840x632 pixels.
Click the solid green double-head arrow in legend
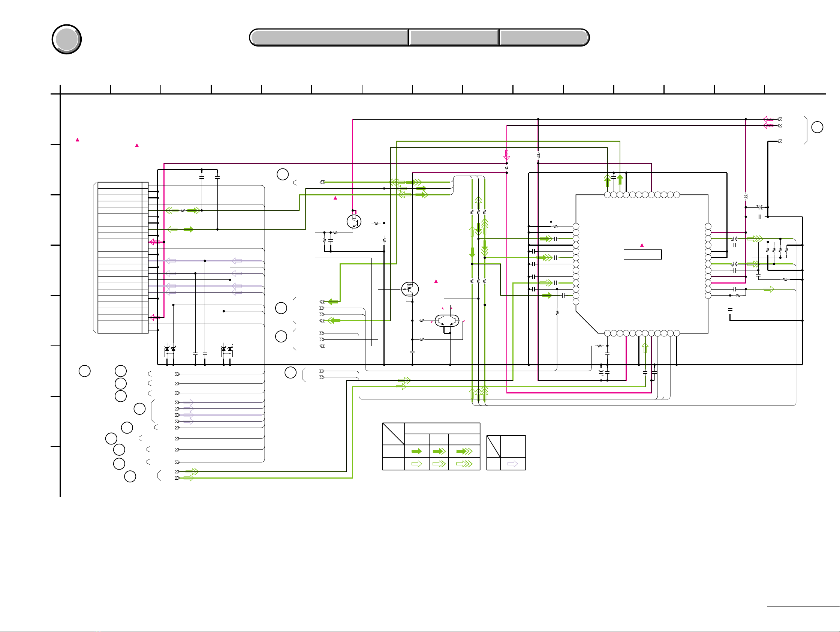[439, 451]
